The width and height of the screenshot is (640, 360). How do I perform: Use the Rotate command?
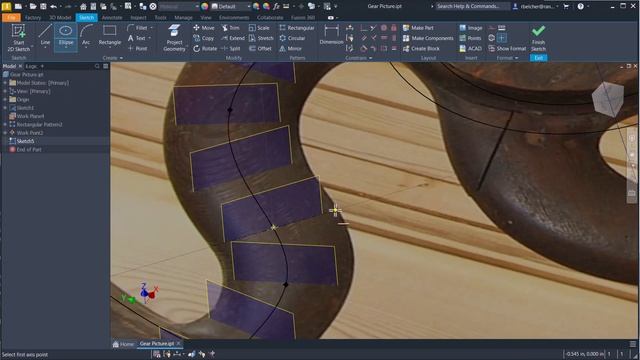coord(205,48)
